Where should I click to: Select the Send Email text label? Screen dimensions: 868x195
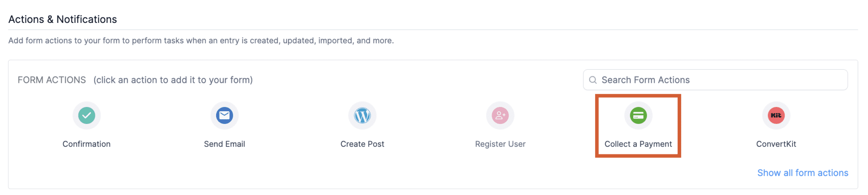tap(224, 144)
